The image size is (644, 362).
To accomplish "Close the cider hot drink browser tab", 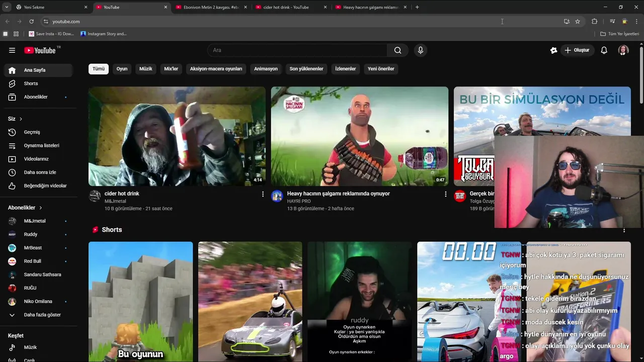I will pos(325,7).
